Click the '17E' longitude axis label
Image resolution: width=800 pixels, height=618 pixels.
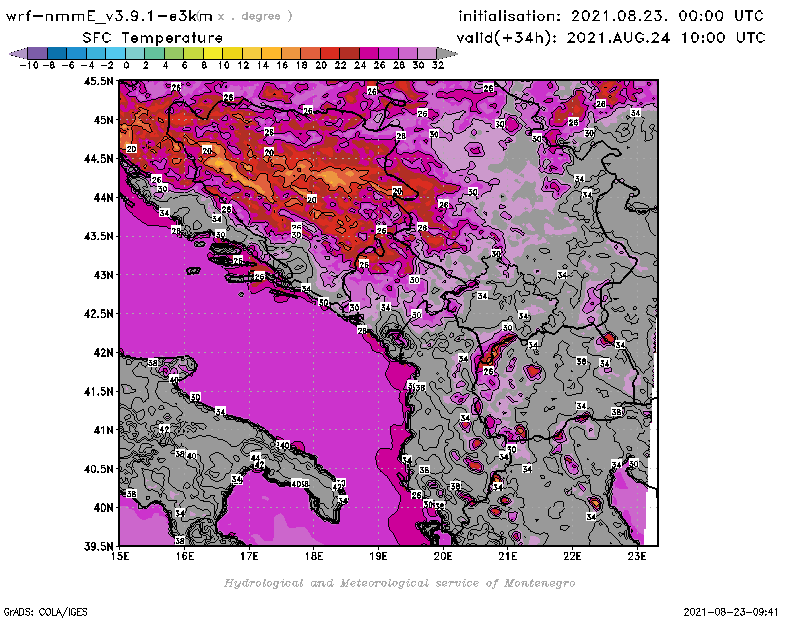pyautogui.click(x=249, y=556)
